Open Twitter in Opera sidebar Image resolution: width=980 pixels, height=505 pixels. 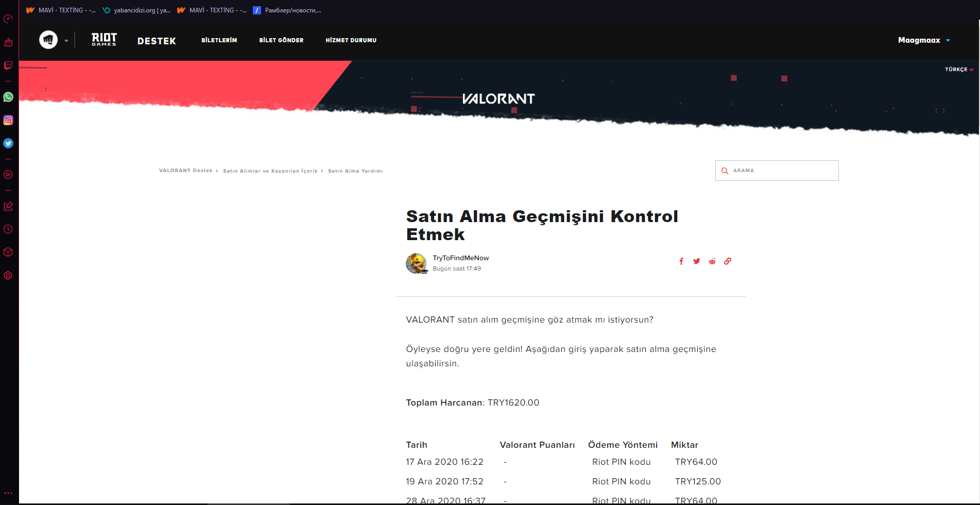pos(8,143)
